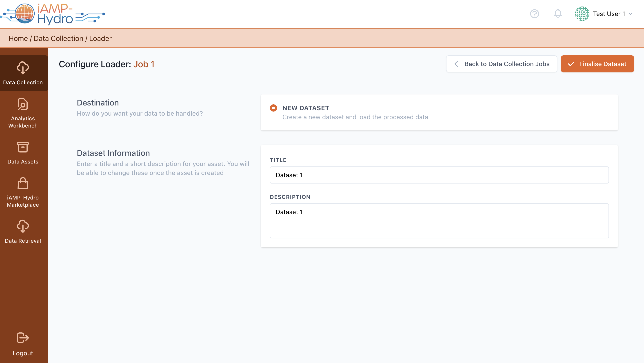
Task: Click the New Dataset option label
Action: [x=306, y=108]
